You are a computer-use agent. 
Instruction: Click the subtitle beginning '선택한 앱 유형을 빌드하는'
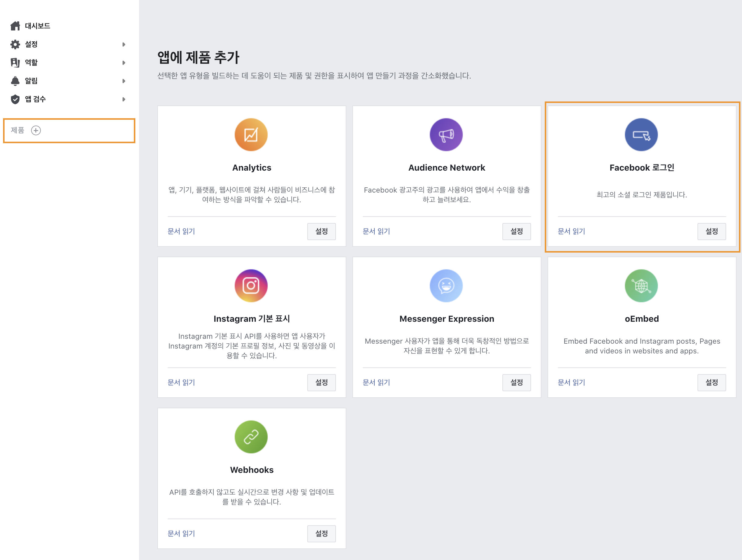(314, 76)
